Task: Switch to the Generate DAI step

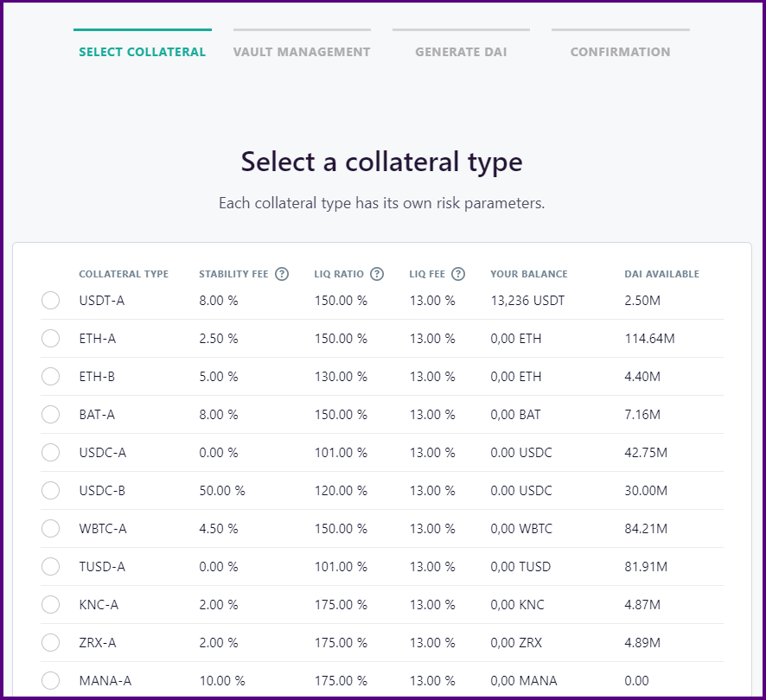Action: (461, 52)
